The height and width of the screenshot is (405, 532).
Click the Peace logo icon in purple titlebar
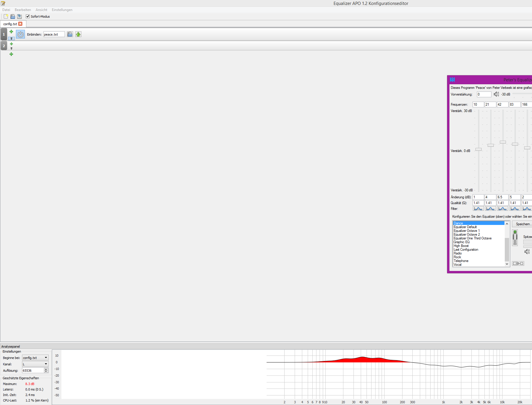(x=452, y=80)
